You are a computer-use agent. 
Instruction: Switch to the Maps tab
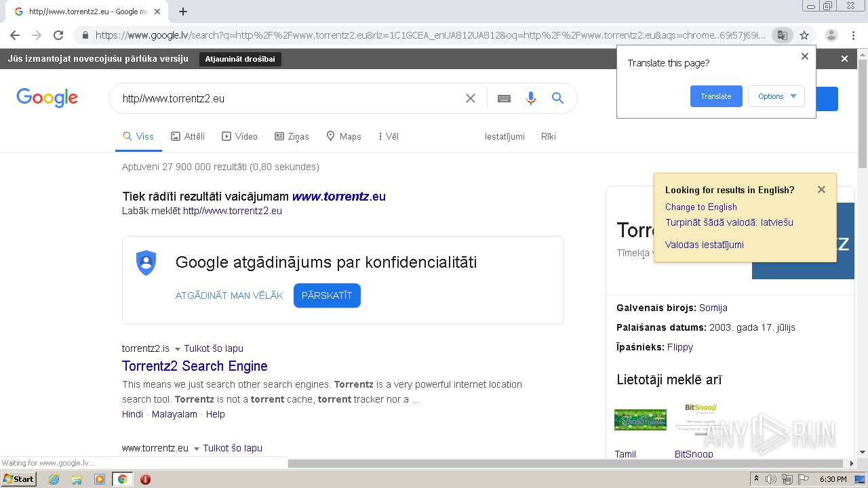tap(344, 136)
